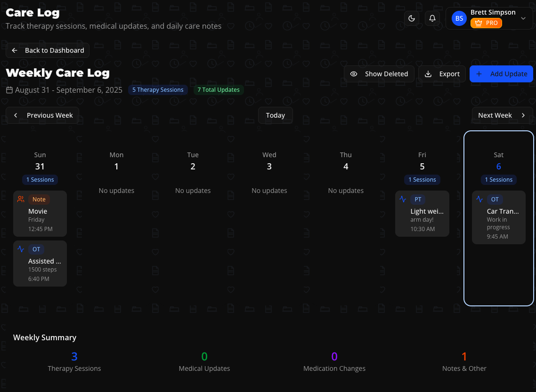Click the download icon on the Export button

click(428, 74)
